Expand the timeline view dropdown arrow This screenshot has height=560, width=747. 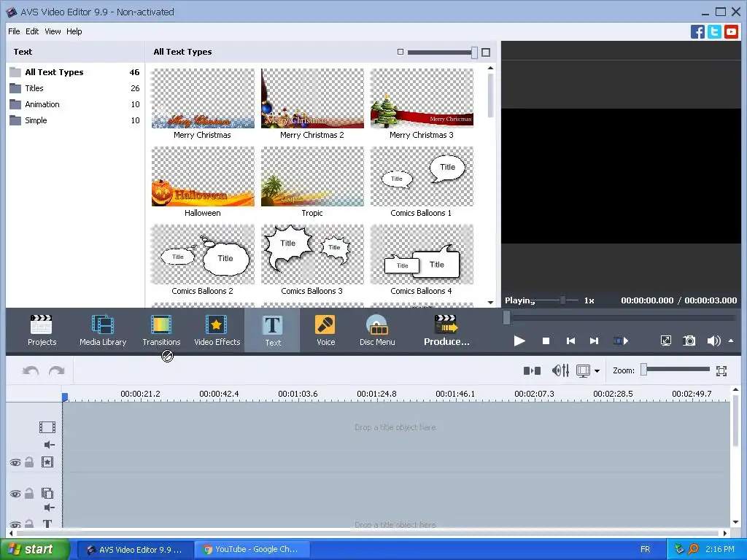click(x=597, y=371)
